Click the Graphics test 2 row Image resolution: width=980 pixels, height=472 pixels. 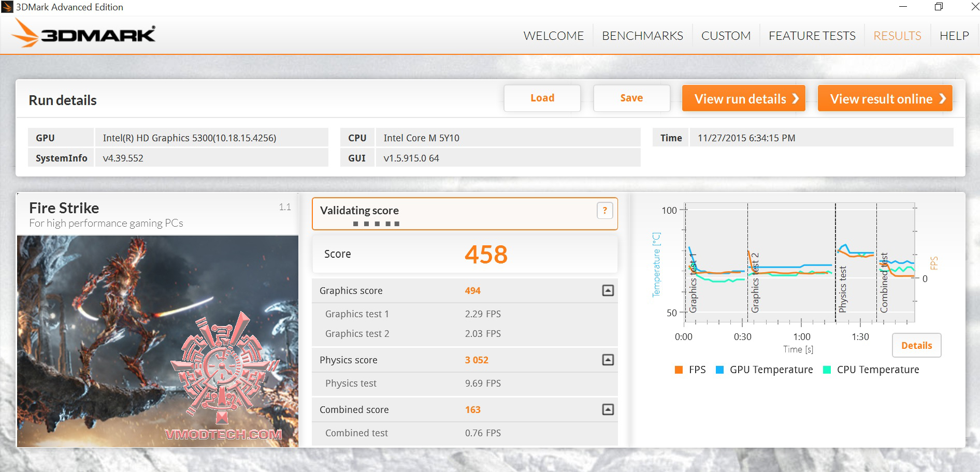click(465, 334)
